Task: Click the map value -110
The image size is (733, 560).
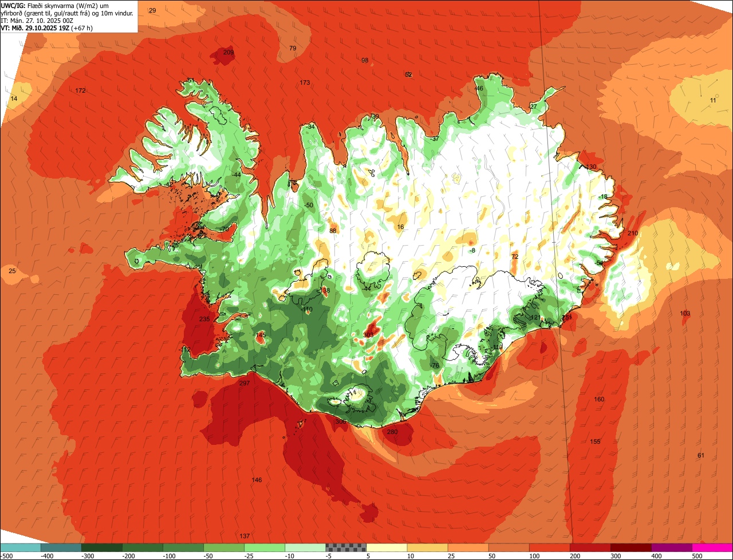Action: click(306, 309)
